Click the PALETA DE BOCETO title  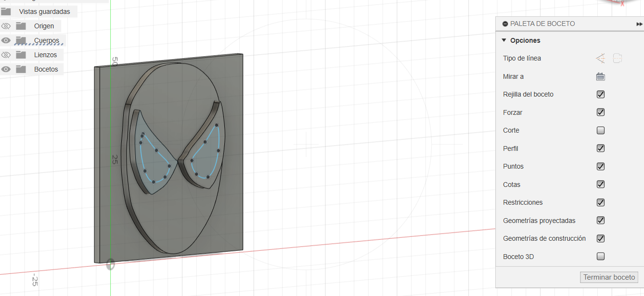click(x=542, y=24)
